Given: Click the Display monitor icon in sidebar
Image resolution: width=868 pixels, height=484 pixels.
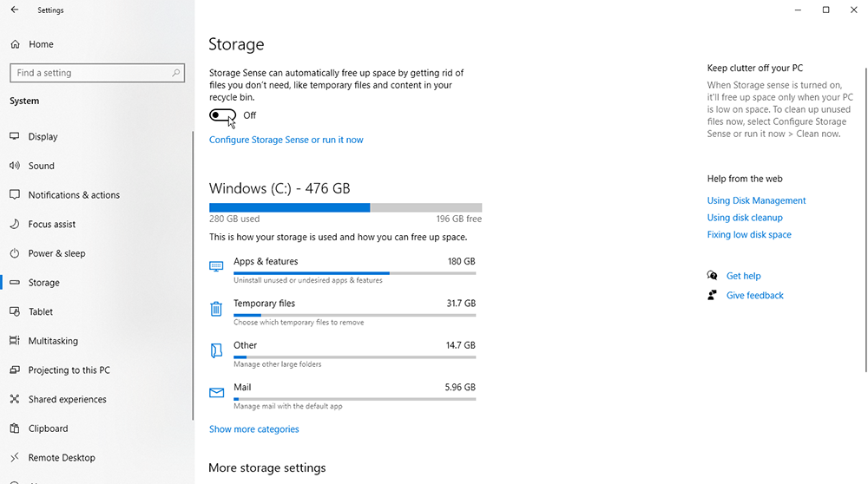Looking at the screenshot, I should pos(15,136).
